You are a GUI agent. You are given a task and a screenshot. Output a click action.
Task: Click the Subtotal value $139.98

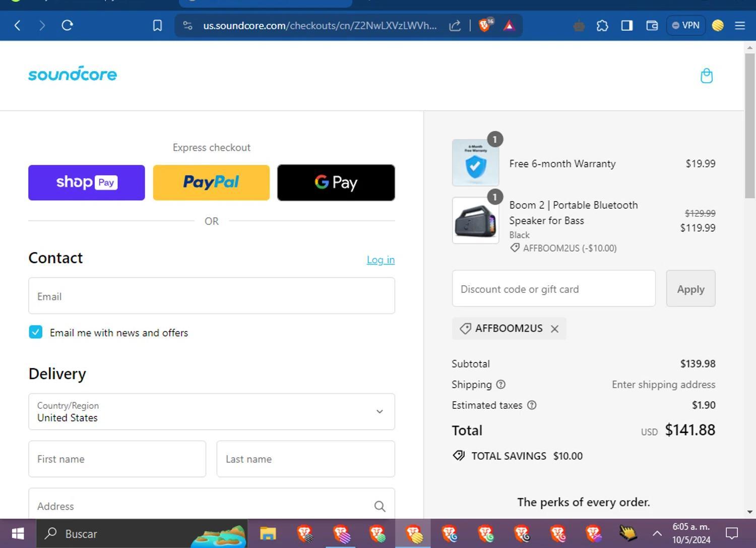pyautogui.click(x=698, y=363)
